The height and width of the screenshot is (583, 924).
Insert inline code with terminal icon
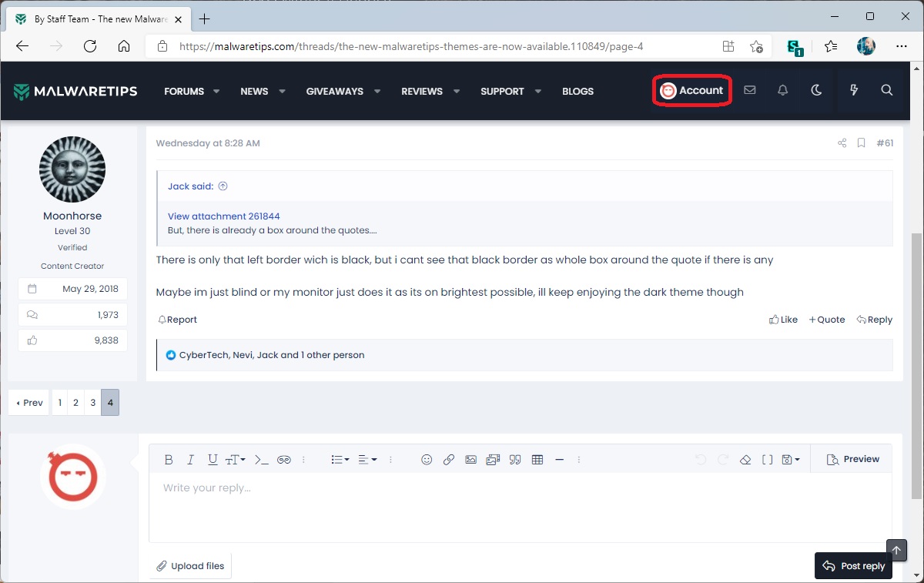261,460
